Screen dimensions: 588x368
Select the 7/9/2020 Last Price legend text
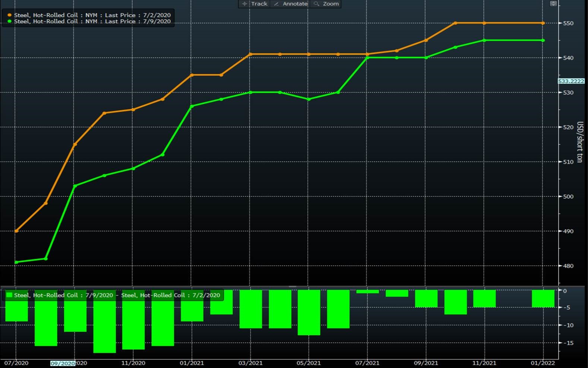(x=92, y=22)
